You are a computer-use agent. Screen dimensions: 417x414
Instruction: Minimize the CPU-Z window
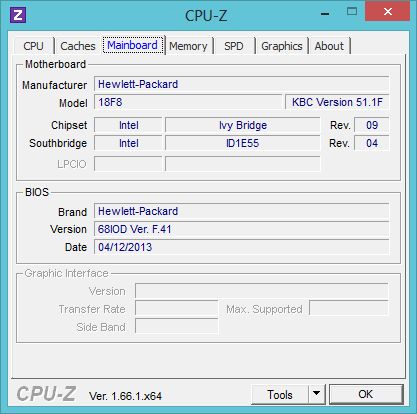[x=325, y=14]
